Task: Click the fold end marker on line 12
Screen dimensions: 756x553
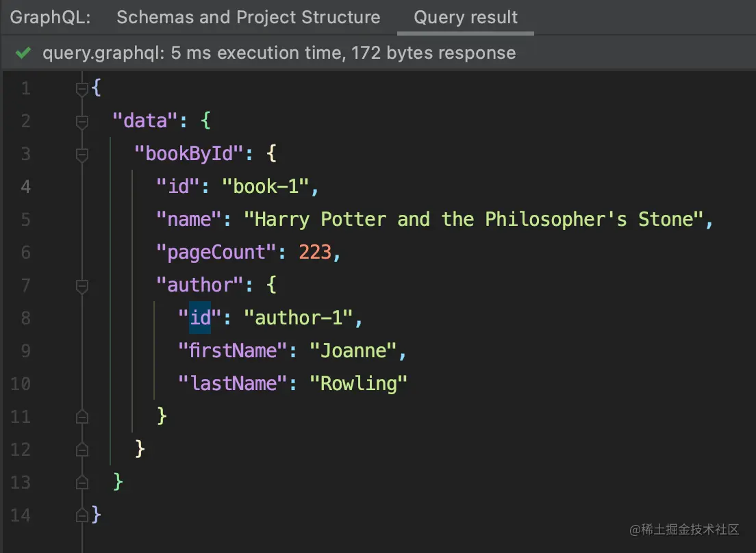Action: [82, 450]
